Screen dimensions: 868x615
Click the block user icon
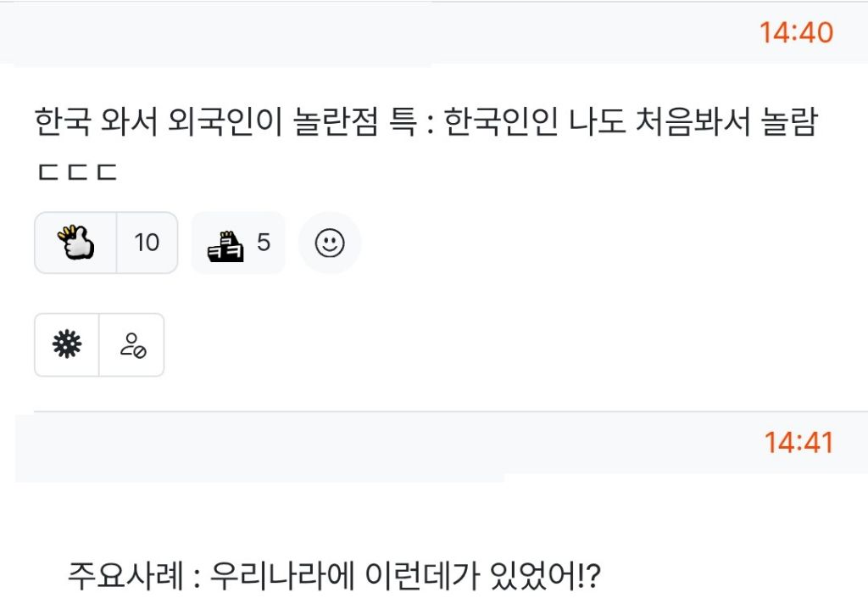tap(132, 344)
